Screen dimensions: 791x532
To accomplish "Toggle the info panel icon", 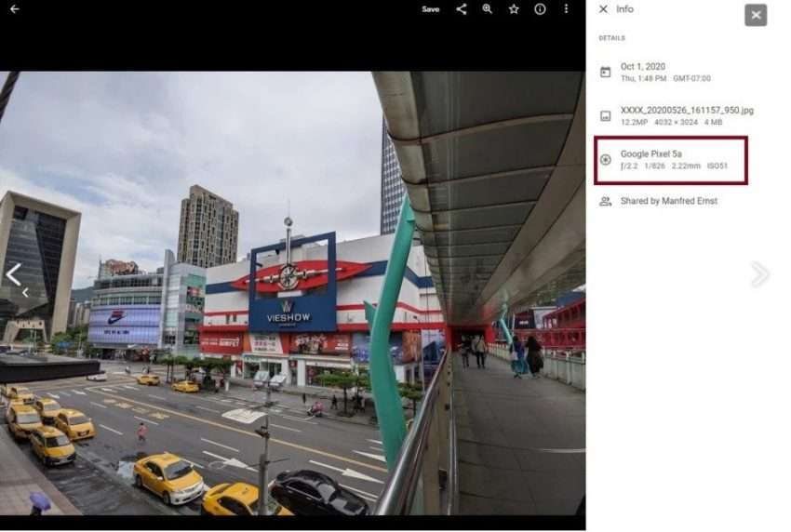I will (x=540, y=9).
